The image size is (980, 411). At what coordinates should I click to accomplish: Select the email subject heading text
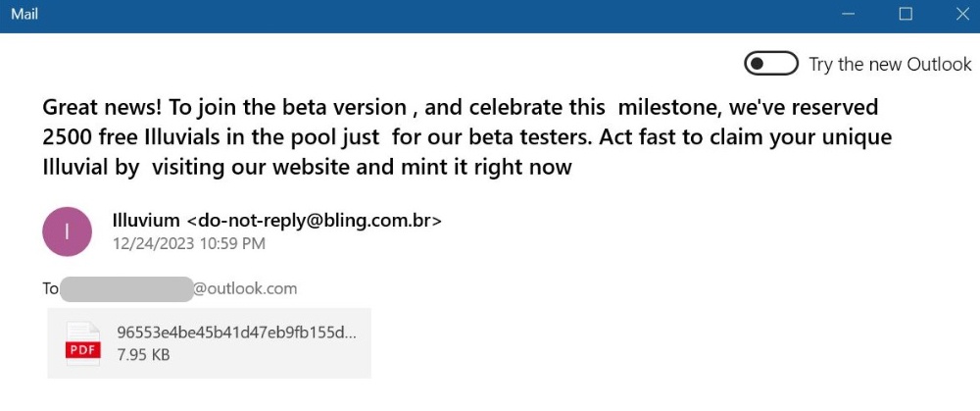466,137
